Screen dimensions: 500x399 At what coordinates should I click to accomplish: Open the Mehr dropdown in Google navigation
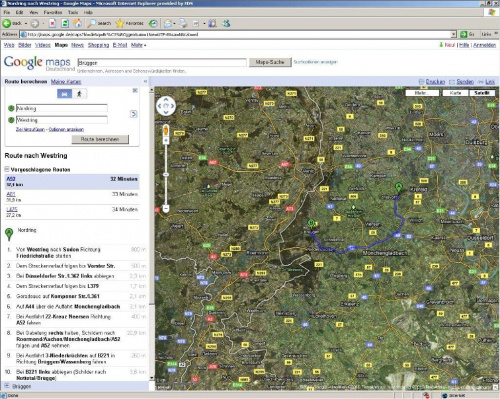pos(138,45)
